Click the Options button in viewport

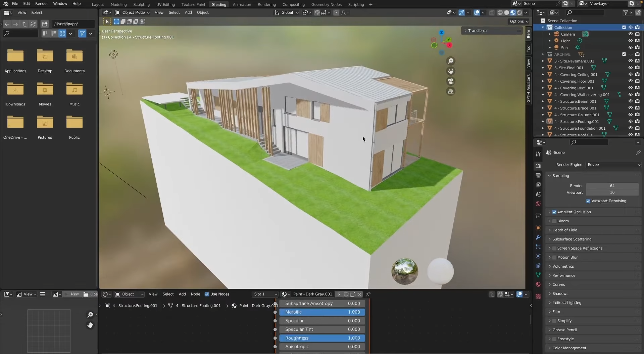pyautogui.click(x=519, y=21)
